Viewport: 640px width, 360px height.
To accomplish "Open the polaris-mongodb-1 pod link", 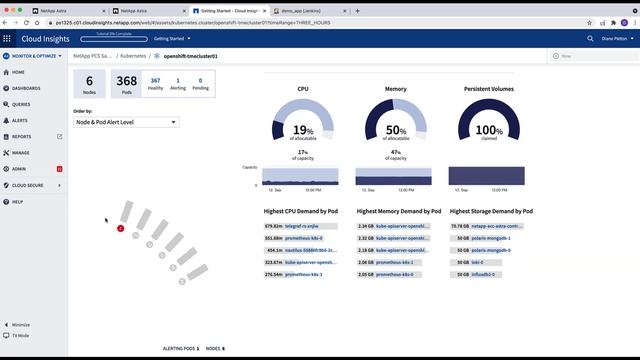I will pyautogui.click(x=491, y=238).
